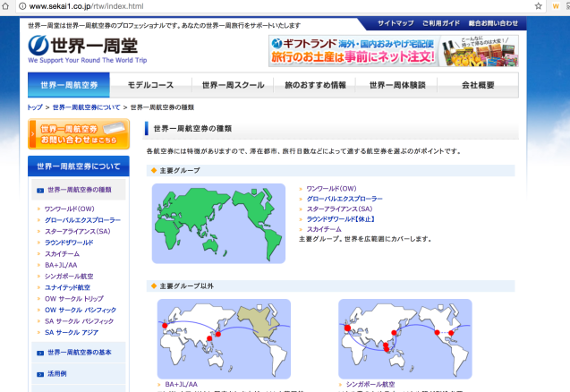Click main list link スターアライアンス(SA)

coord(339,209)
